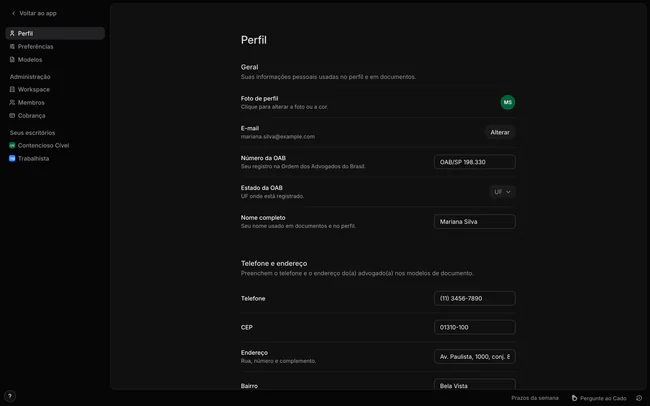Click the Preferências sliders icon
650x406 pixels.
click(12, 46)
